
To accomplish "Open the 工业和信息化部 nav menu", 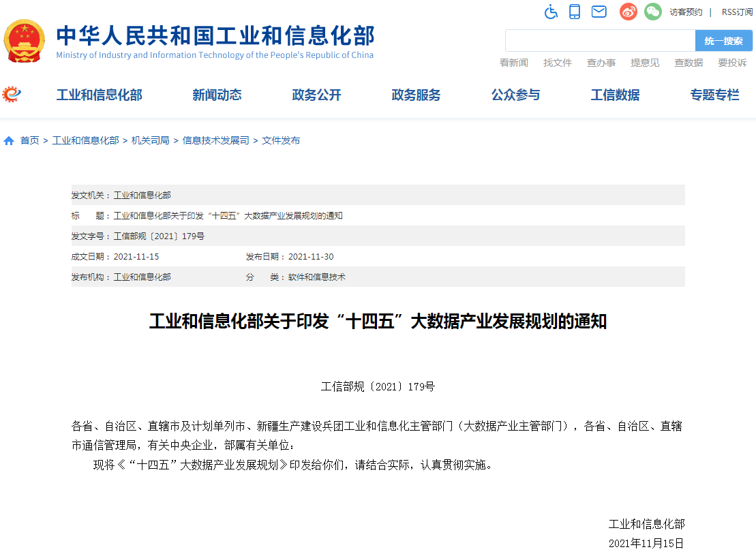I will (x=100, y=95).
